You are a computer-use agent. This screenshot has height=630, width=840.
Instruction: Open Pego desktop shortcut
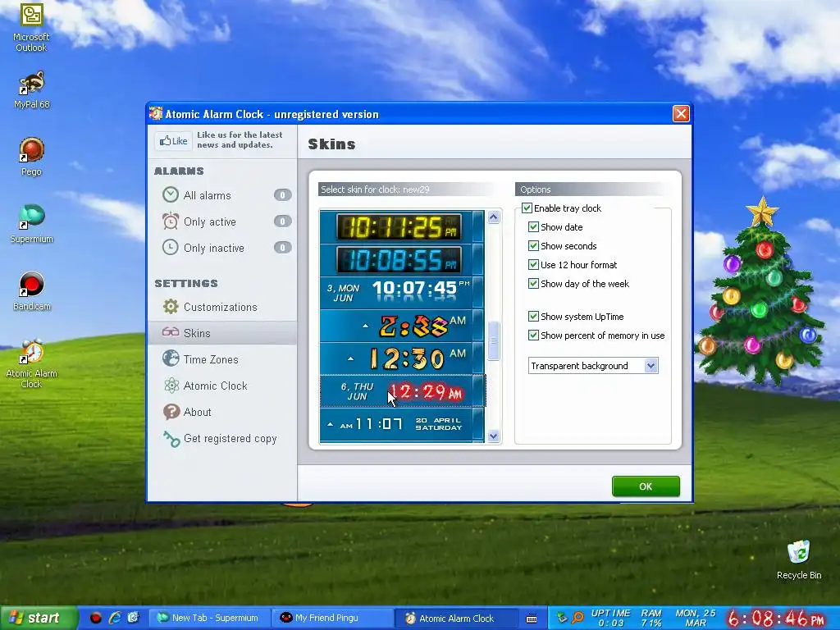tap(31, 157)
